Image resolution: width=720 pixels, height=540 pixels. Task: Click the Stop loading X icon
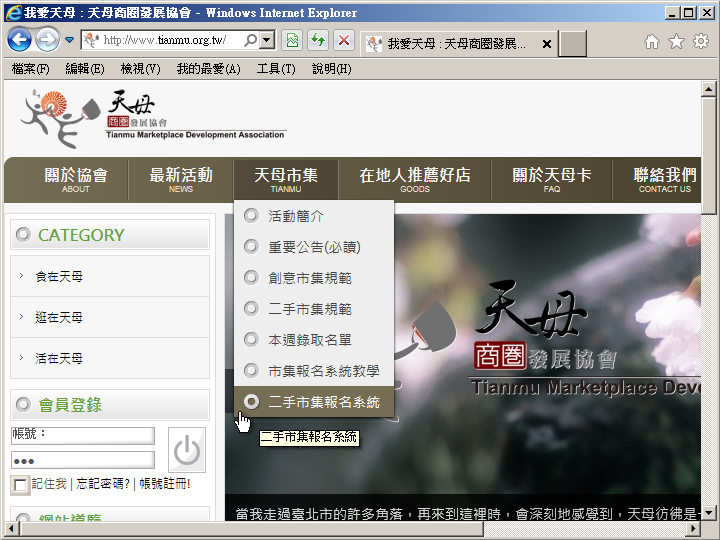343,41
